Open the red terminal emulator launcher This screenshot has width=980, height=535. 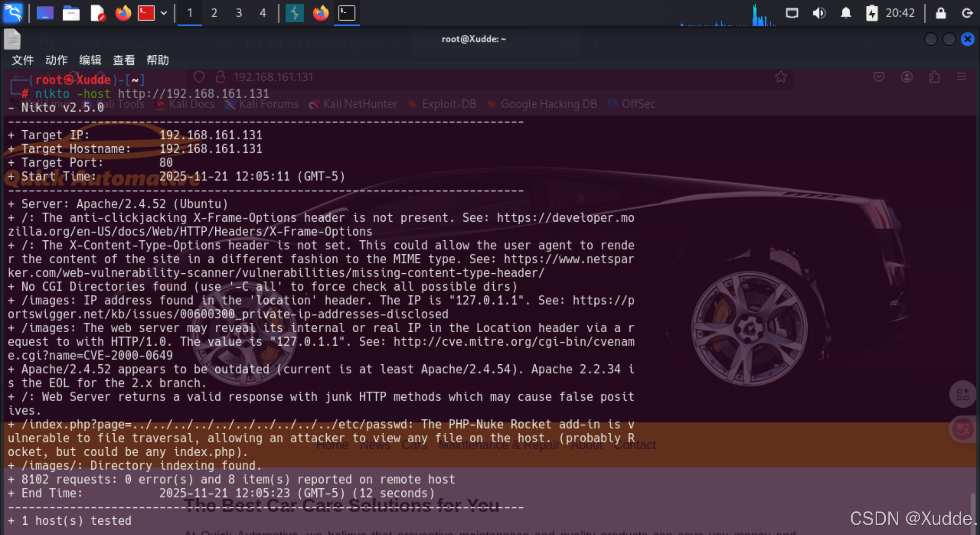click(x=146, y=13)
